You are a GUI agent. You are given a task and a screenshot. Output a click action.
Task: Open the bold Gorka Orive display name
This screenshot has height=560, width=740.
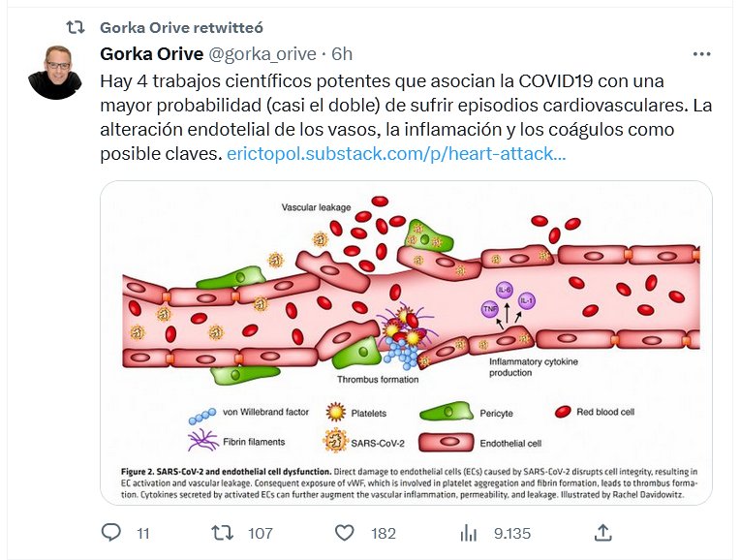pyautogui.click(x=151, y=53)
